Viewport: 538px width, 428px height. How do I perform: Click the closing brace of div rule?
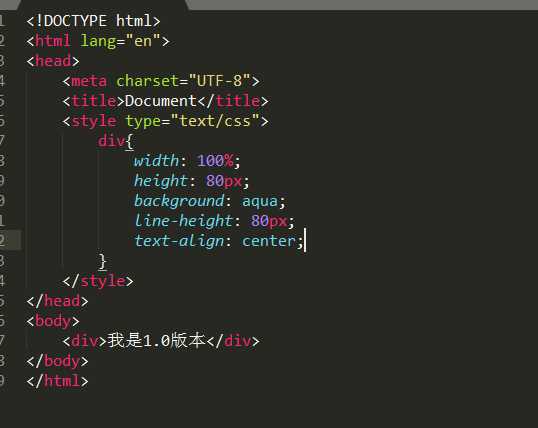point(102,262)
